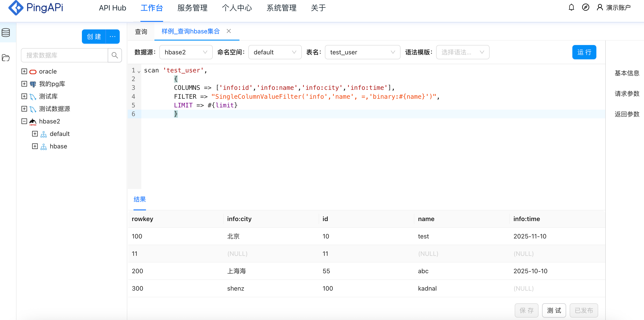Image resolution: width=644 pixels, height=320 pixels.
Task: Expand the oracle tree node
Action: pyautogui.click(x=24, y=71)
